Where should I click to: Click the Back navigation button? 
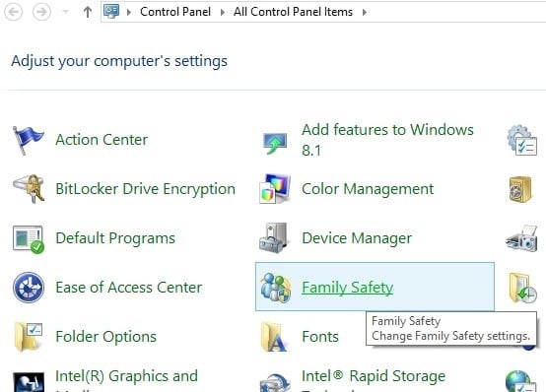point(14,12)
